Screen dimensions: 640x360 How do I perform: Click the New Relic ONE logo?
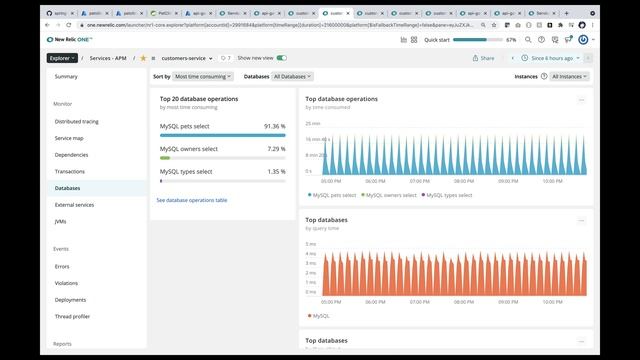[x=69, y=40]
